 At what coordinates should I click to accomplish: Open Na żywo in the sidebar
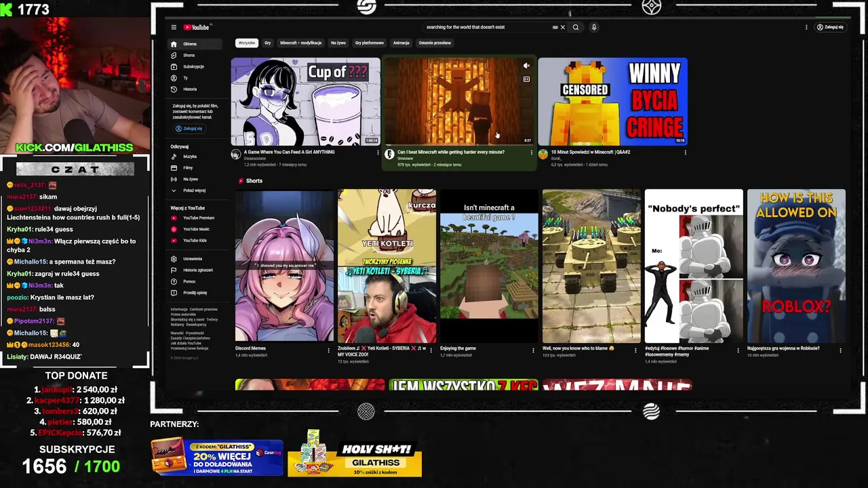pos(195,179)
